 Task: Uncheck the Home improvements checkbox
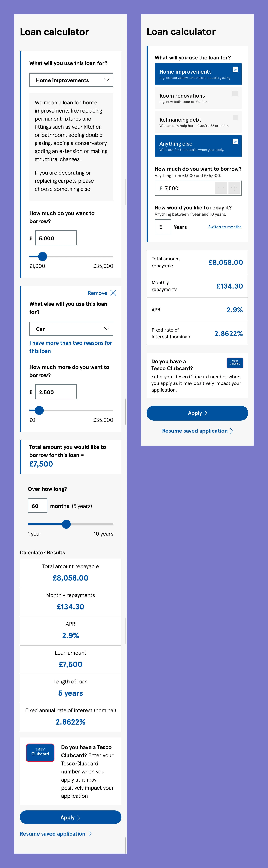tap(235, 69)
